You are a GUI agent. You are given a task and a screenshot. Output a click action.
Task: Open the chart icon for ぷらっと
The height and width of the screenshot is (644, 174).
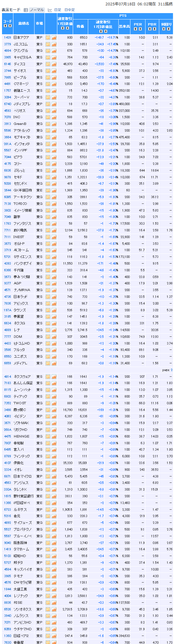coord(54,171)
